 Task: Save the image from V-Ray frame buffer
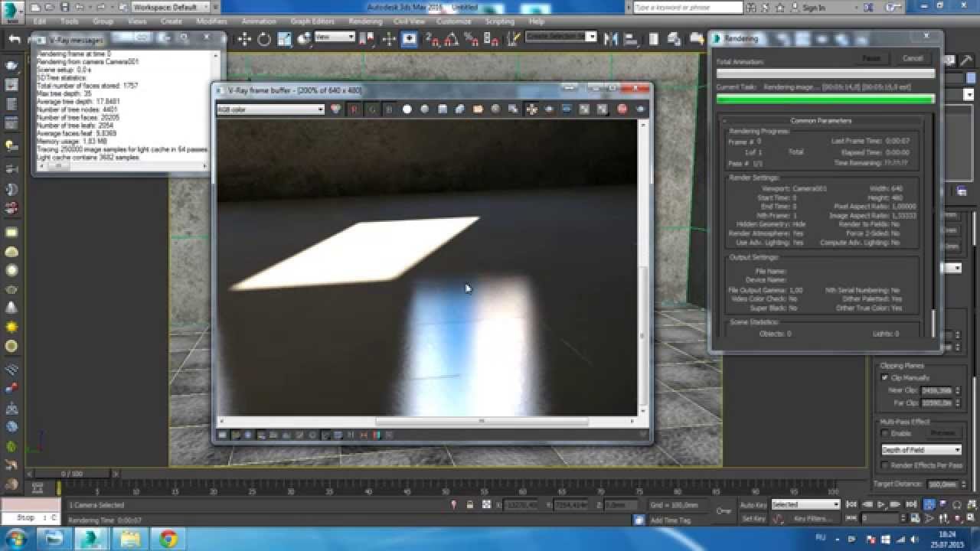pyautogui.click(x=443, y=109)
